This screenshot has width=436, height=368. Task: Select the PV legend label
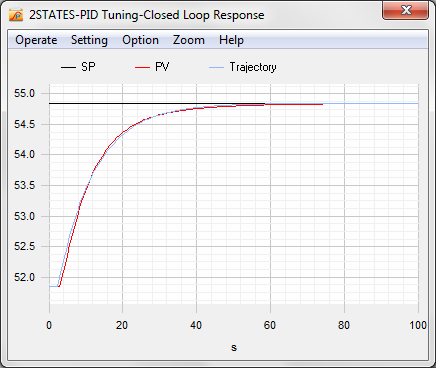click(162, 67)
